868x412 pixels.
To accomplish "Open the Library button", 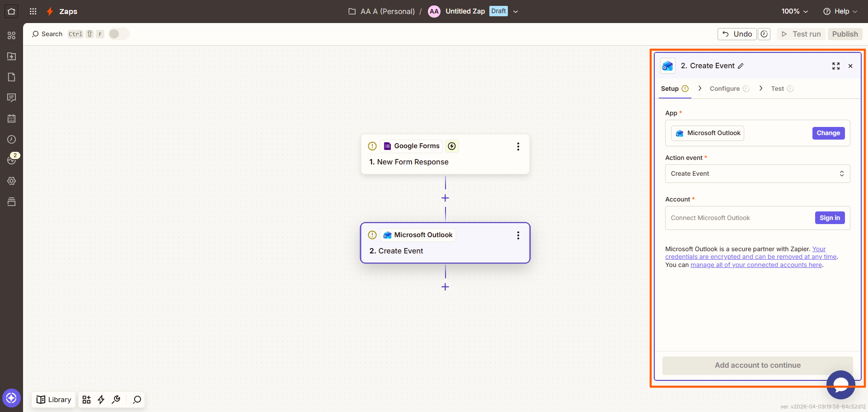I will 54,399.
